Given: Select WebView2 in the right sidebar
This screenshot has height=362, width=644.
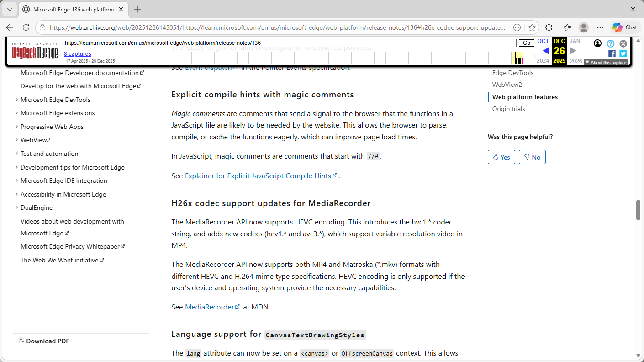Looking at the screenshot, I should 507,85.
